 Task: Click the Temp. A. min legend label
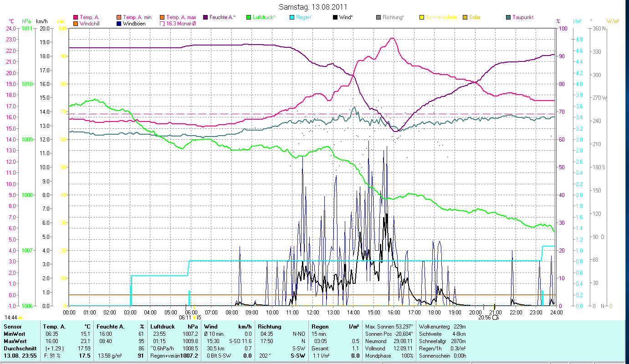point(138,17)
